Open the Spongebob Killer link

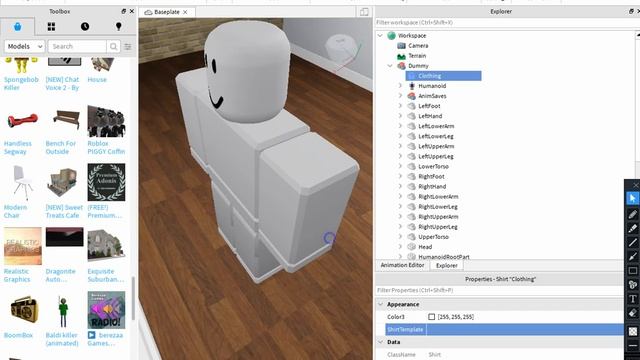[21, 83]
